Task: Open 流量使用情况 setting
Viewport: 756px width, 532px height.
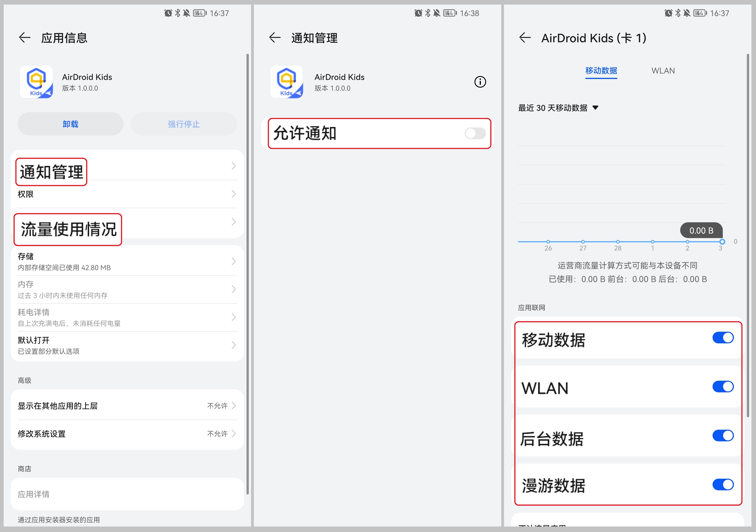Action: click(x=127, y=223)
